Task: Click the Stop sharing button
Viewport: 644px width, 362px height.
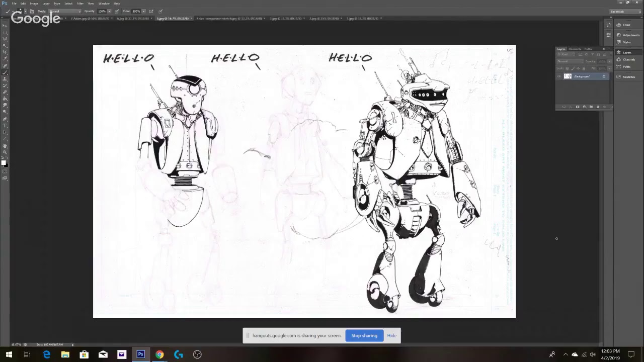Action: (364, 335)
